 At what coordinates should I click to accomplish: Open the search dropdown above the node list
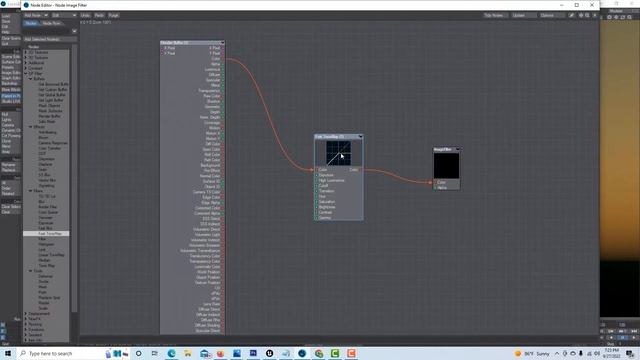74,31
